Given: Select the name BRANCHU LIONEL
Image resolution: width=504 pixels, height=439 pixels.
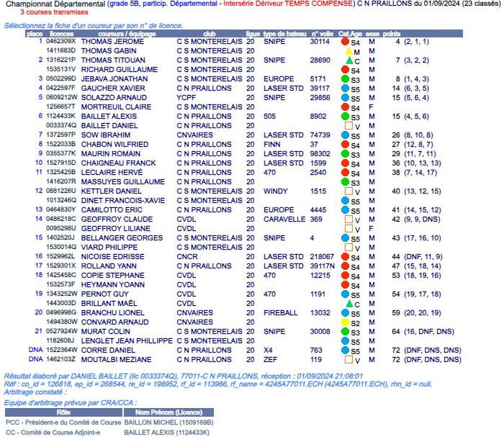Looking at the screenshot, I should pyautogui.click(x=112, y=313).
